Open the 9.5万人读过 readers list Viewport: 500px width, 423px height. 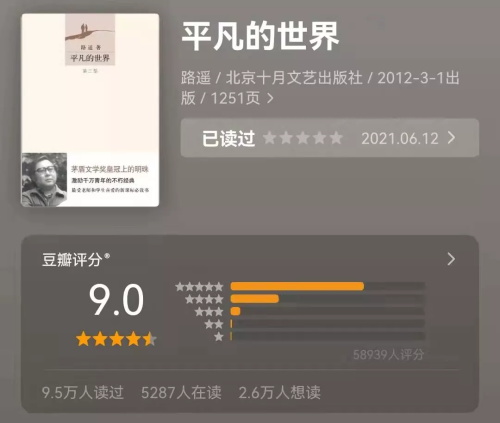(83, 392)
